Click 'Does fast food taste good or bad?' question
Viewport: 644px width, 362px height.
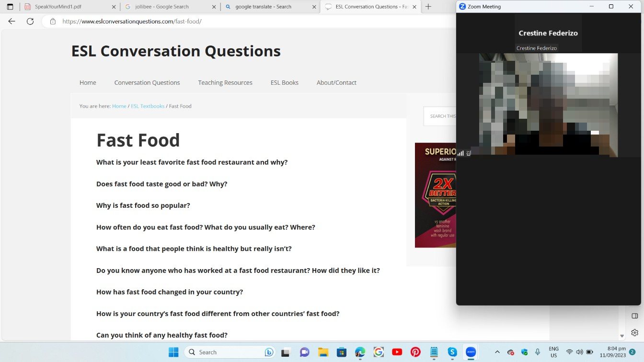pyautogui.click(x=162, y=184)
